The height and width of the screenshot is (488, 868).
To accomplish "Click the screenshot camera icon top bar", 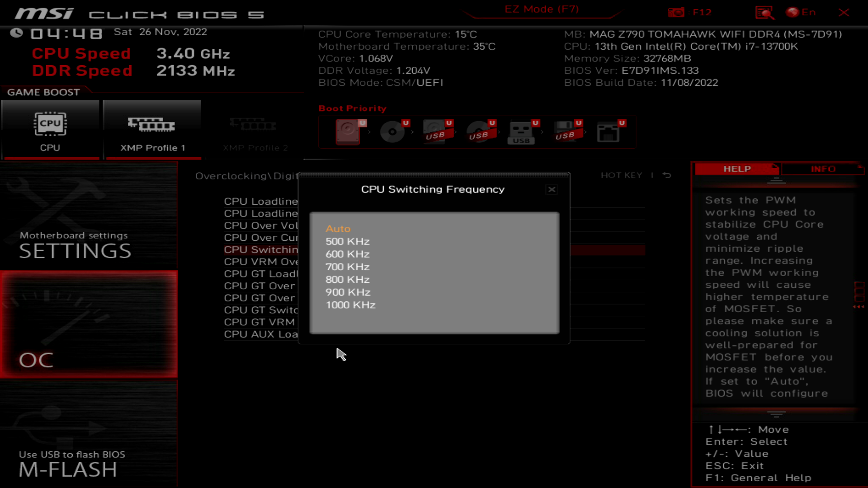I will [x=676, y=13].
